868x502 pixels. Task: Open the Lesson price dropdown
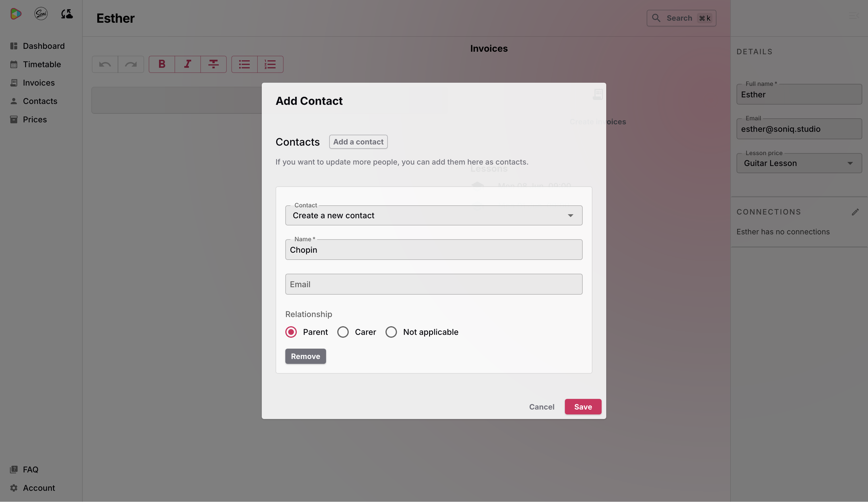(799, 163)
